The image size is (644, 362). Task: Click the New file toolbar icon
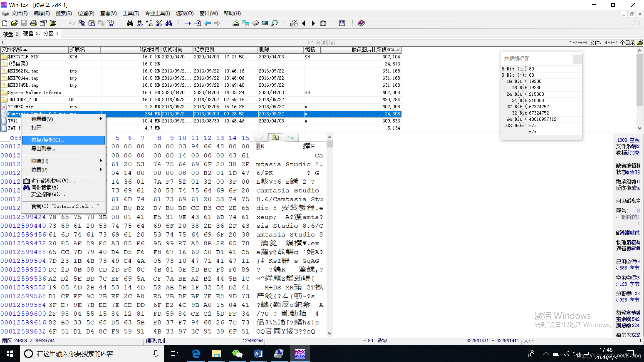[x=5, y=23]
